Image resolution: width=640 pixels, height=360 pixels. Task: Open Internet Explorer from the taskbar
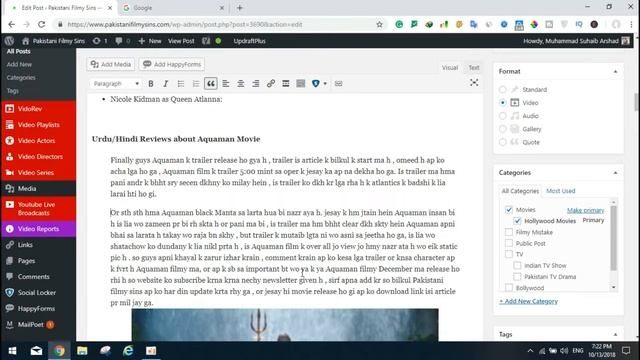[128, 351]
